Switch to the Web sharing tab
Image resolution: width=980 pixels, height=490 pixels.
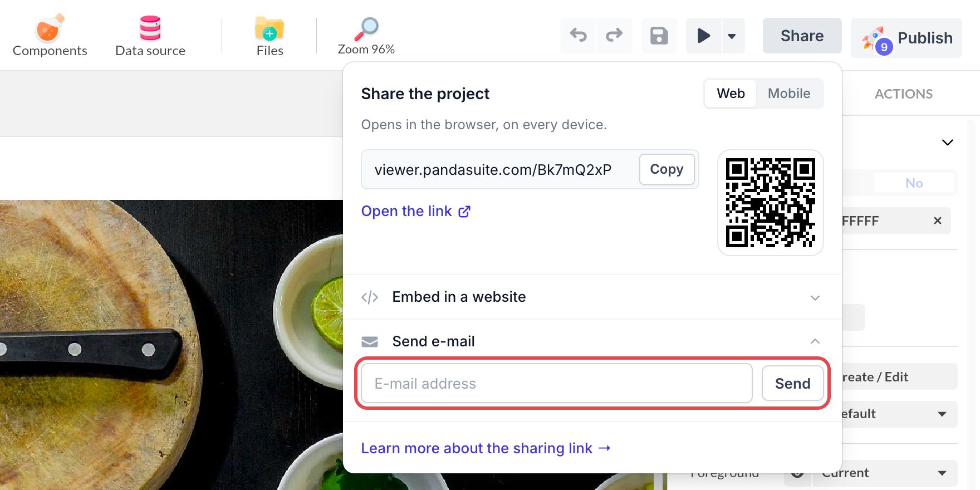pyautogui.click(x=731, y=94)
